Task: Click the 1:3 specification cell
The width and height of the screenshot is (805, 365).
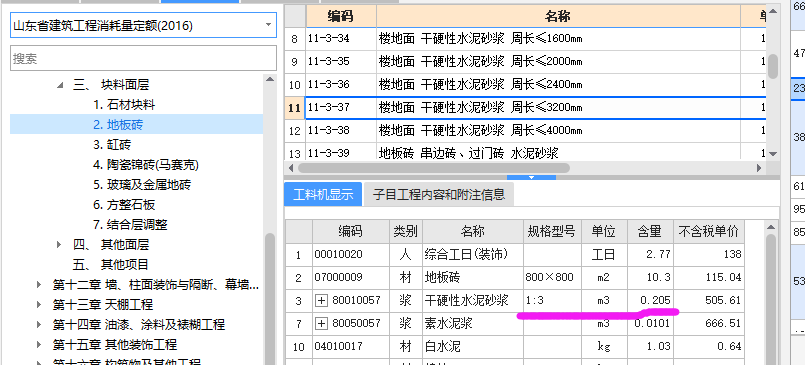Action: tap(552, 300)
